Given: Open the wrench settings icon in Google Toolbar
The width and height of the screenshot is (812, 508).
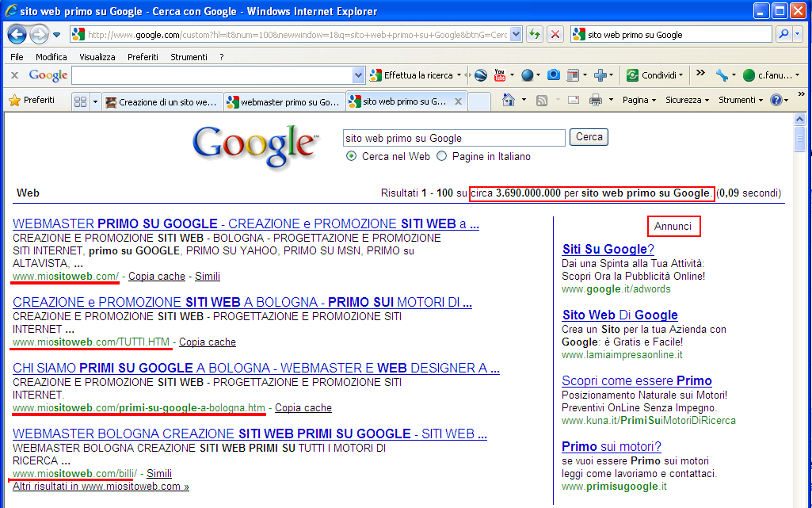Looking at the screenshot, I should [722, 75].
